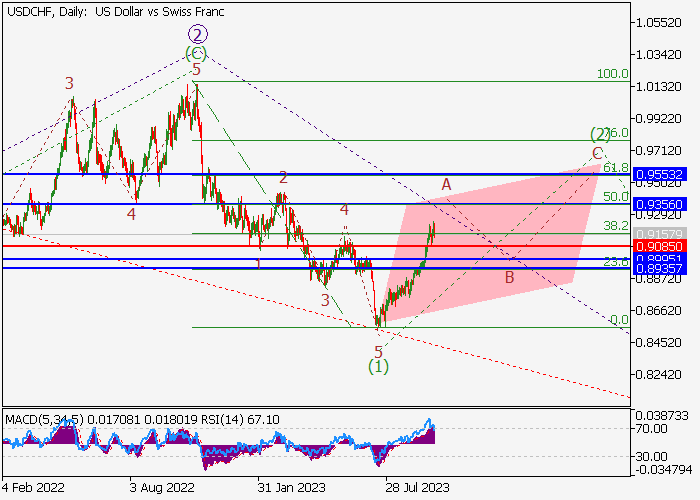
Task: Click the 0.0 Fibonacci level label
Action: [618, 320]
